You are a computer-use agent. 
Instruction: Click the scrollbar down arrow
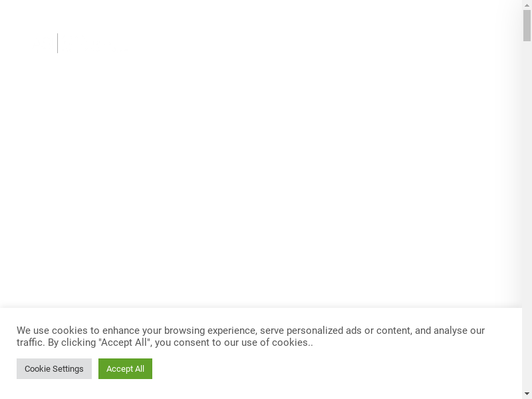pos(527,394)
